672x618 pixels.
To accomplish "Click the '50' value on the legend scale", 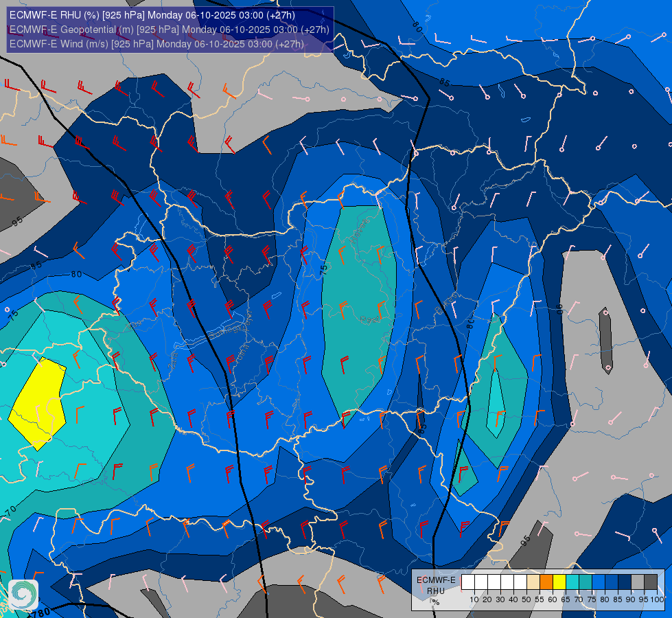I will point(526,599).
